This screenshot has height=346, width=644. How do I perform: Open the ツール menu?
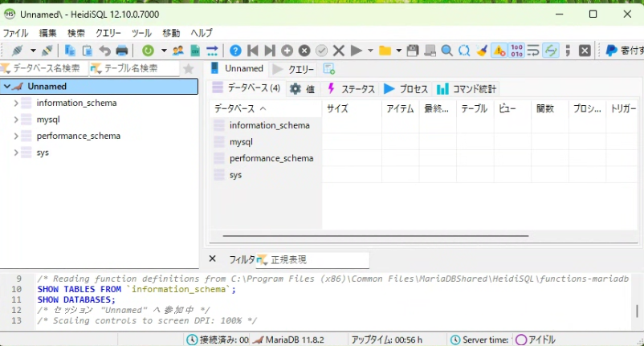(x=141, y=33)
